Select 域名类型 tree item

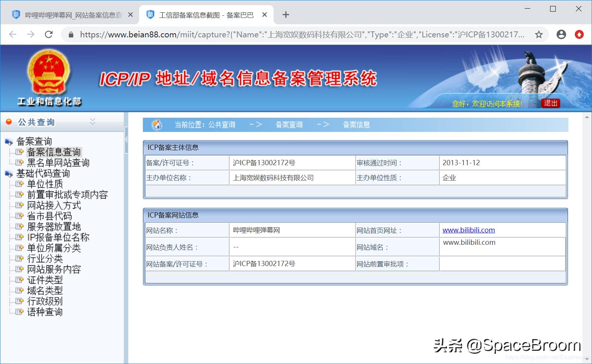[x=45, y=290]
